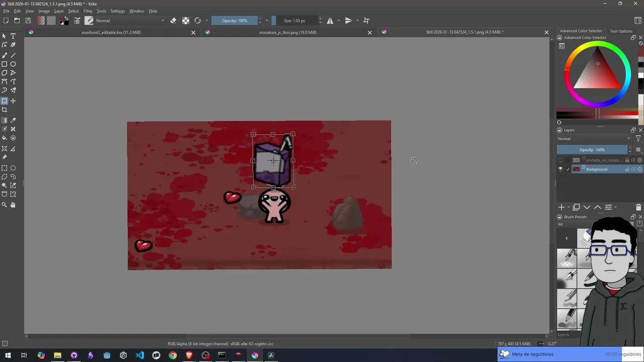644x362 pixels.
Task: Open the file folder icon in toolbar
Action: 17,21
